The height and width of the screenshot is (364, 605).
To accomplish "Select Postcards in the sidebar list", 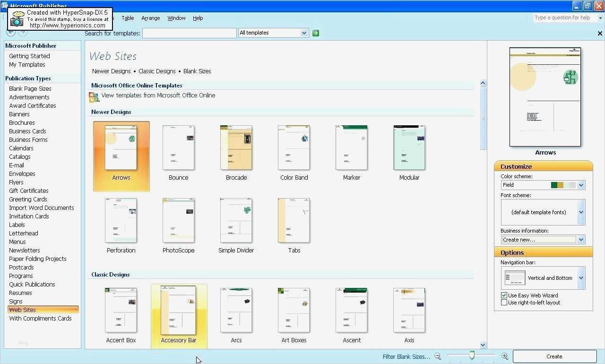I will (21, 268).
